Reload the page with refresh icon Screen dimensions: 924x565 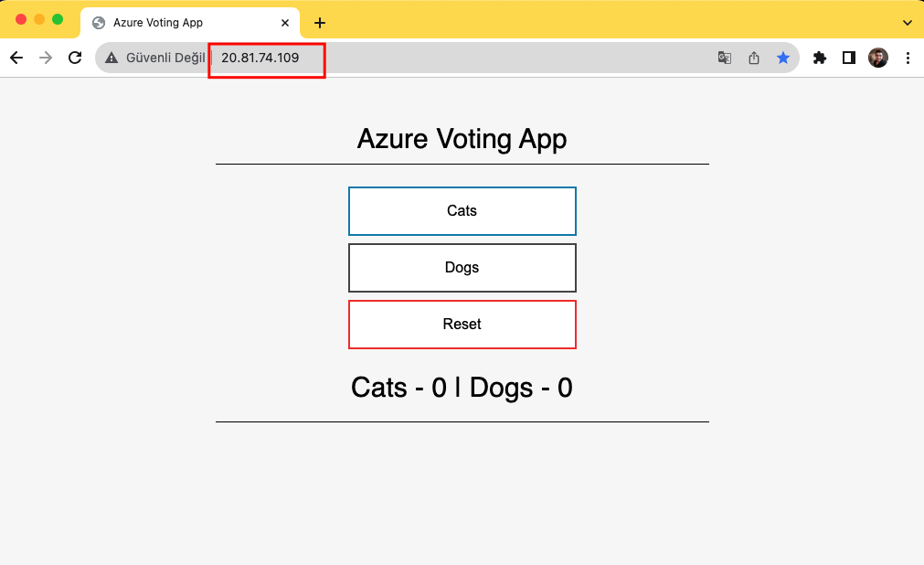point(75,58)
